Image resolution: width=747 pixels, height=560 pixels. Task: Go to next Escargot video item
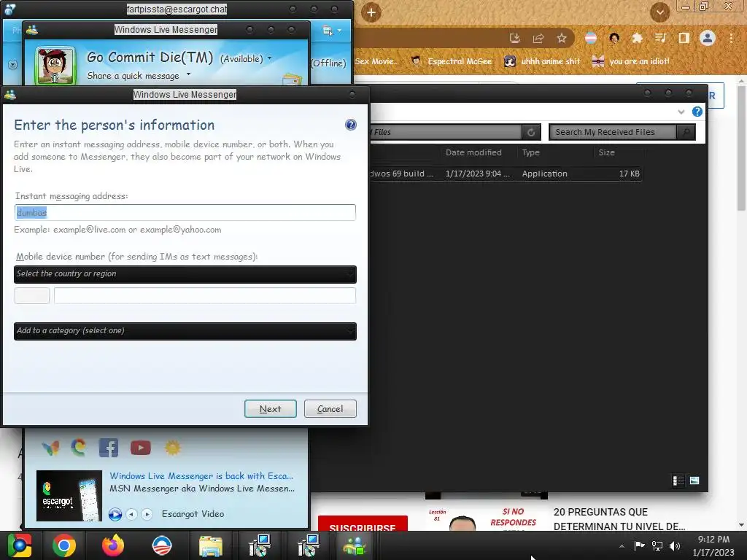[x=147, y=514]
